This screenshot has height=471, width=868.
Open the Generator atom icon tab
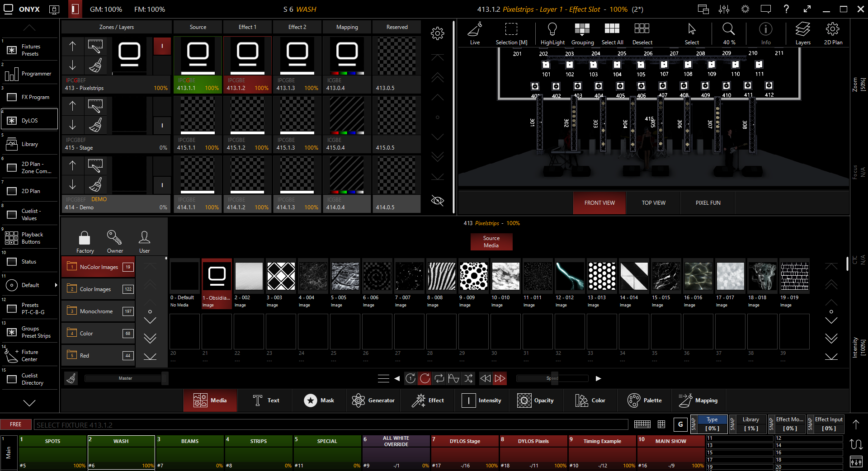[359, 400]
